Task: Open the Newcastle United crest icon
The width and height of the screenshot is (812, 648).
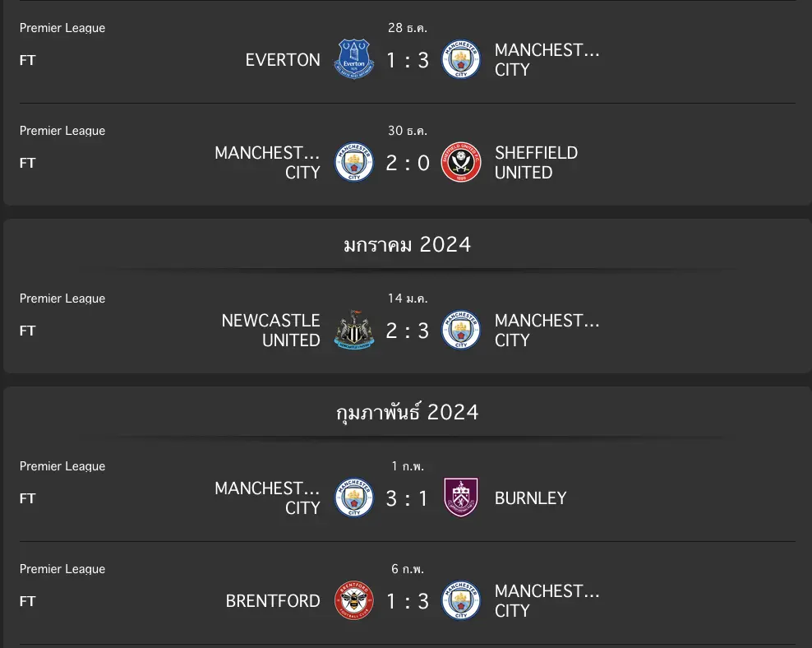Action: coord(354,331)
